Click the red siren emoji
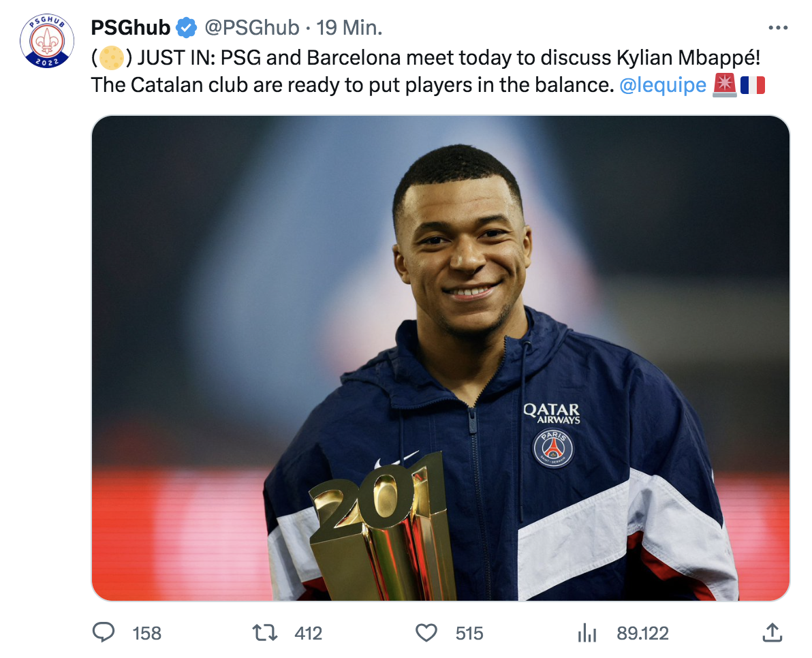The width and height of the screenshot is (812, 658). click(724, 86)
